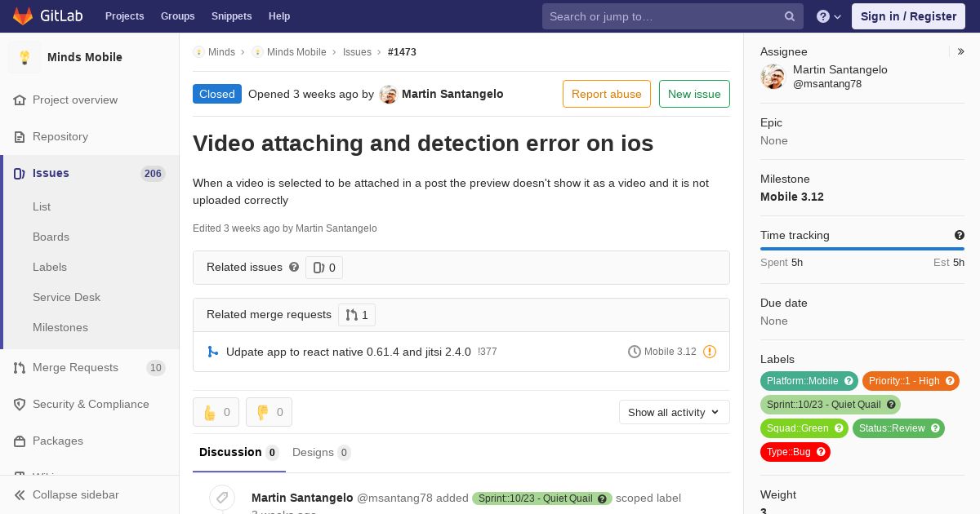
Task: Click Martin Santangelo's author avatar
Action: 389,95
